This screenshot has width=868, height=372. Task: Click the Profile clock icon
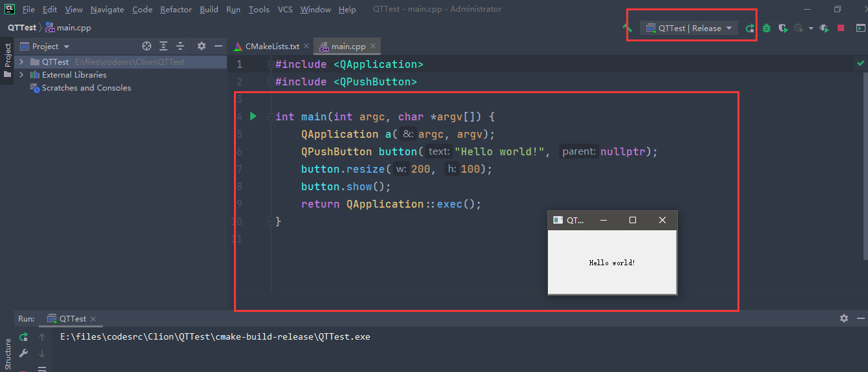click(799, 28)
